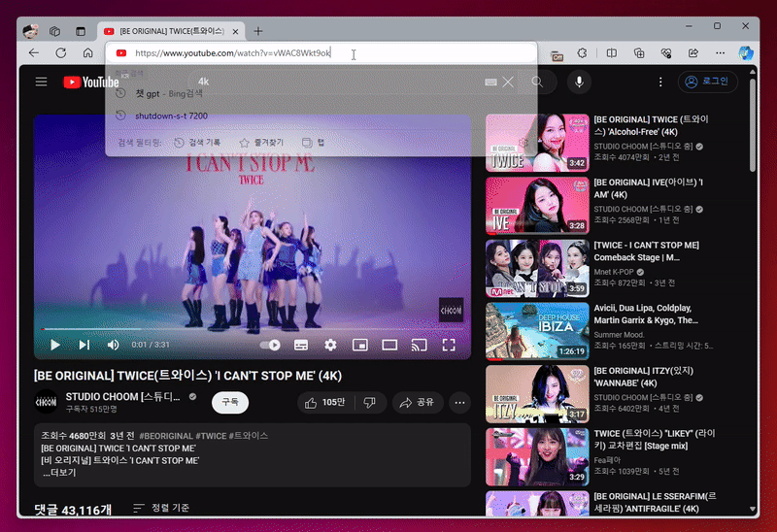Click the browser share icon
The height and width of the screenshot is (532, 777).
(x=693, y=53)
